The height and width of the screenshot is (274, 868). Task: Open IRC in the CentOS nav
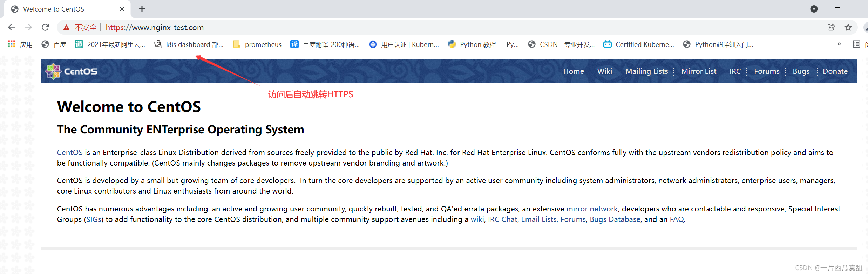[x=735, y=71]
